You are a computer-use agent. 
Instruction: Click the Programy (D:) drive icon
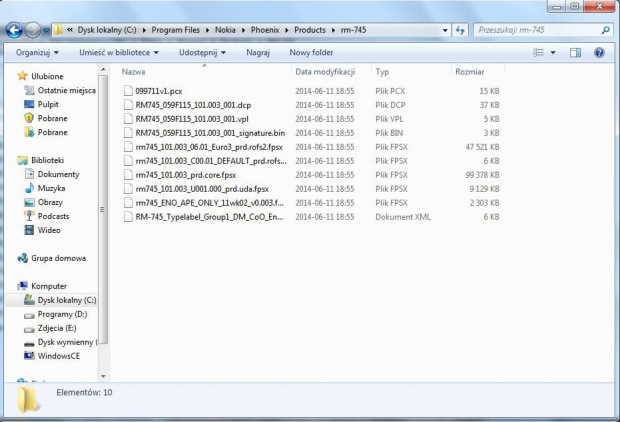[x=29, y=315]
